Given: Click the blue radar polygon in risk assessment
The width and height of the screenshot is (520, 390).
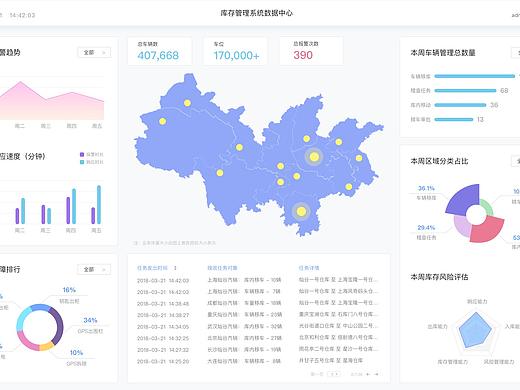Looking at the screenshot, I should [475, 331].
